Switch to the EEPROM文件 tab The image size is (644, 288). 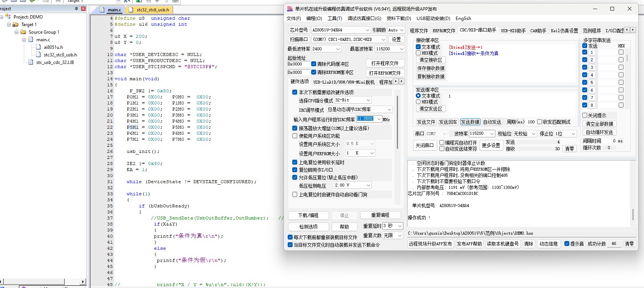coord(444,31)
